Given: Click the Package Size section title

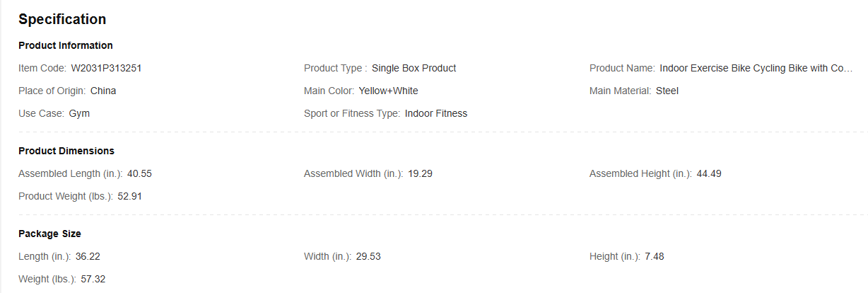Looking at the screenshot, I should tap(49, 234).
